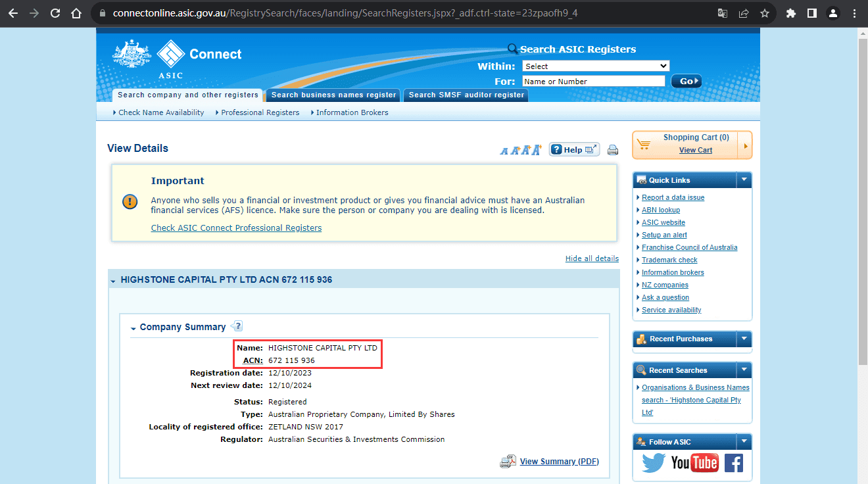The width and height of the screenshot is (868, 484).
Task: Click the shopping cart icon
Action: point(644,145)
